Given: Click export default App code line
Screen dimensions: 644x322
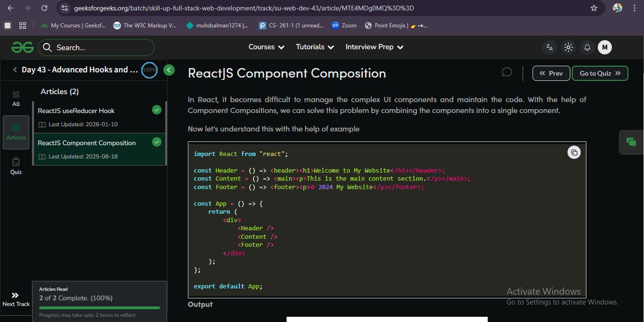Looking at the screenshot, I should tap(228, 286).
